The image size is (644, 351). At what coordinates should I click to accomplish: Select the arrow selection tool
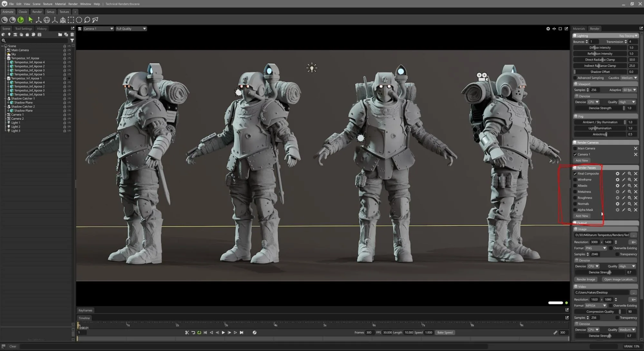31,20
